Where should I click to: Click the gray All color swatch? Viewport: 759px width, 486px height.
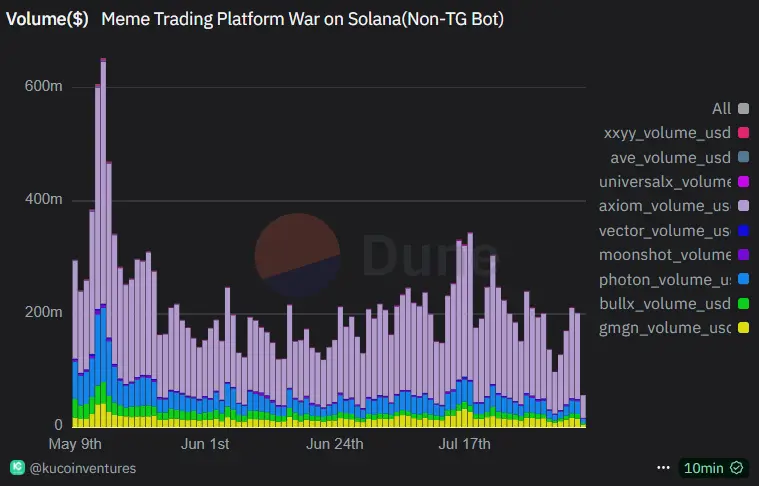click(x=743, y=108)
